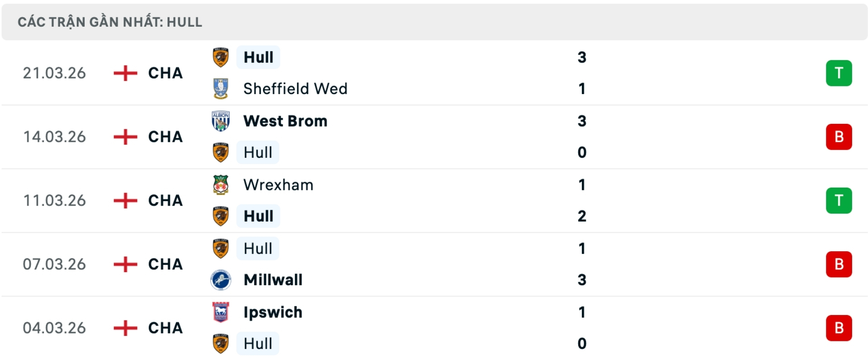Click the West Brom club crest
Viewport: 868px width, 358px height.
click(221, 121)
